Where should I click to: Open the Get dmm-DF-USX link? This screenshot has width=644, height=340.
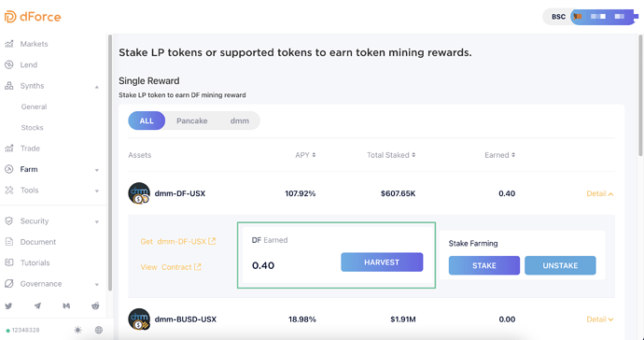[178, 241]
